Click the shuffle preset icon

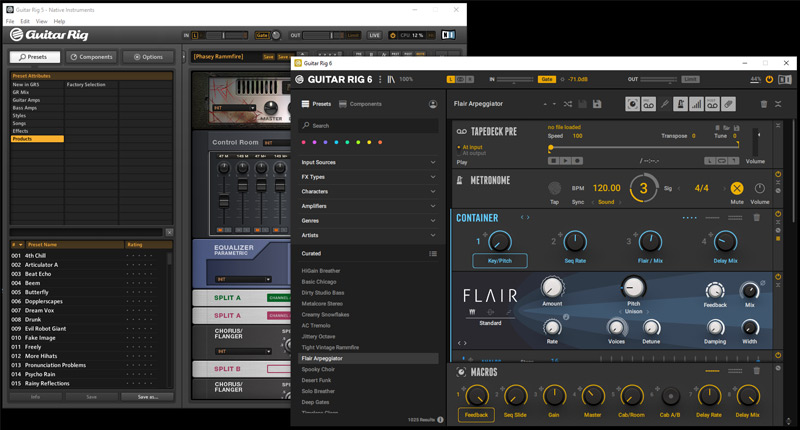[x=568, y=104]
